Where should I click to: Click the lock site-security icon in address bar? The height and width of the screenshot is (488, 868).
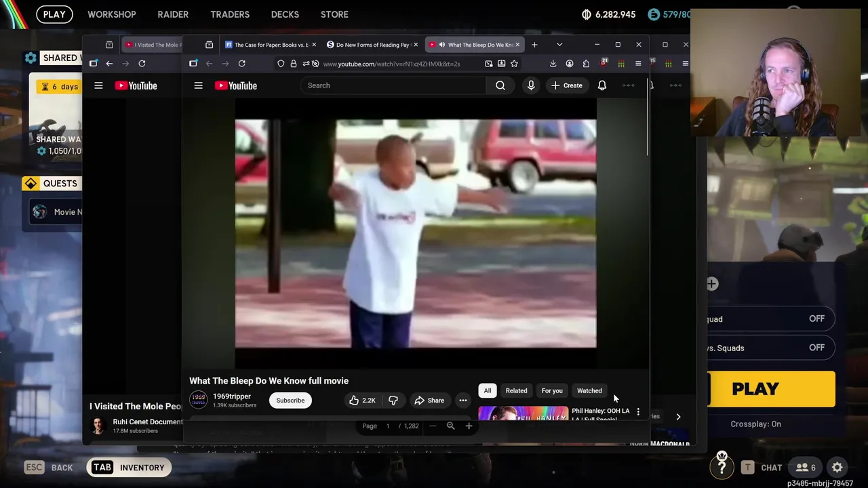(x=293, y=64)
